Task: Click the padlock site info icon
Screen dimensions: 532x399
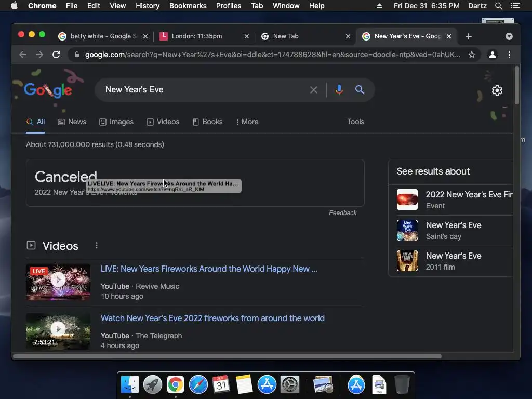Action: pyautogui.click(x=77, y=55)
